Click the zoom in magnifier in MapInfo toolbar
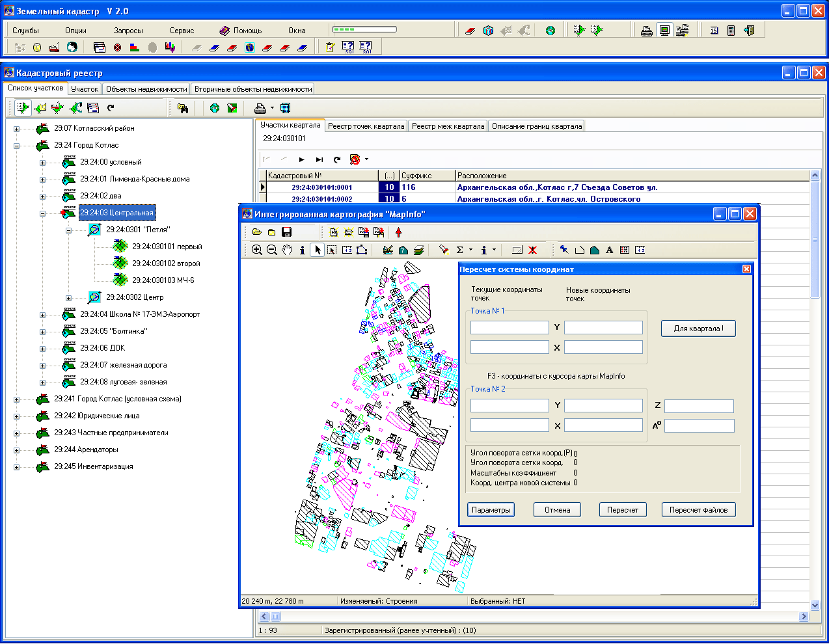Viewport: 829px width, 644px height. [257, 250]
